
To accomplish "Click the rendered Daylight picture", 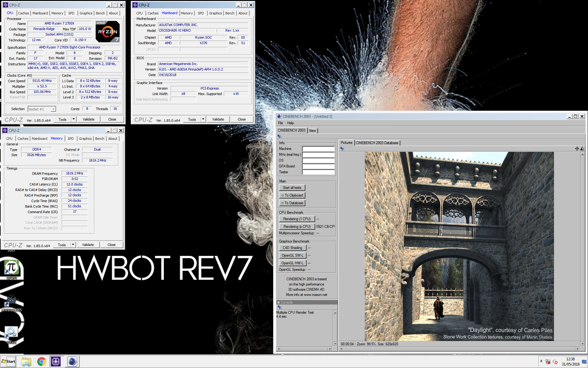I will click(459, 246).
